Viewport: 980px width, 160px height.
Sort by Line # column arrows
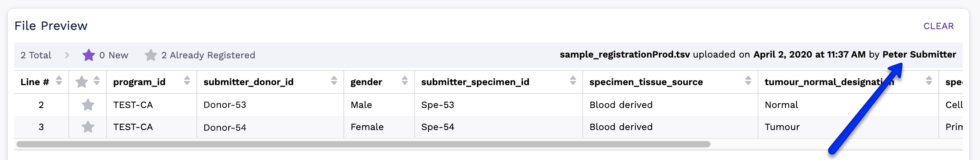pos(59,81)
